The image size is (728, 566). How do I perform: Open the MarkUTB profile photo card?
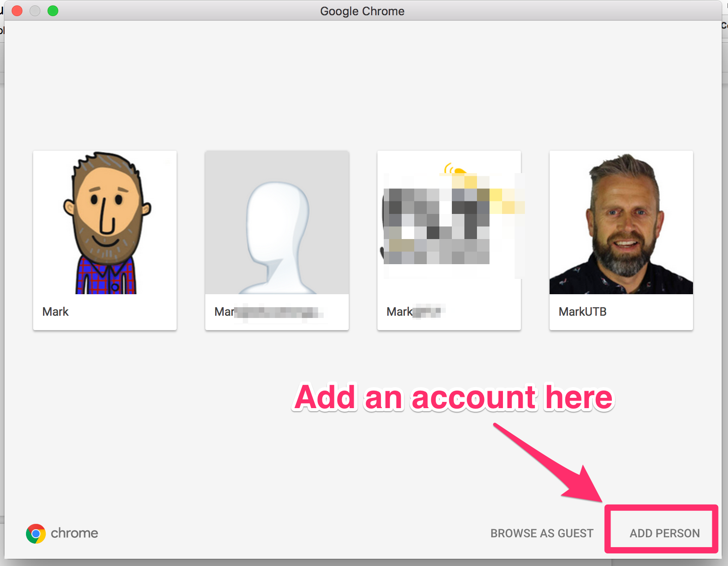coord(621,240)
